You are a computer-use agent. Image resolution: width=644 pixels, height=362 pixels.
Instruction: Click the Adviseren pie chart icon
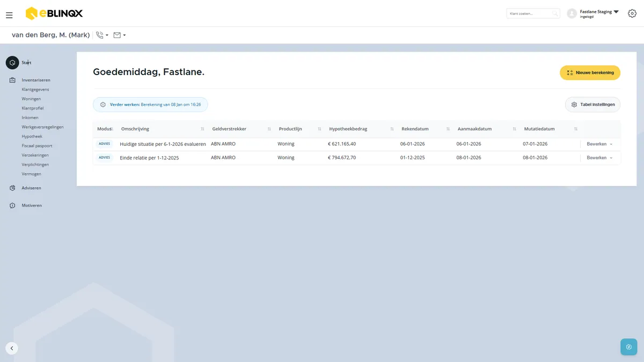coord(12,188)
